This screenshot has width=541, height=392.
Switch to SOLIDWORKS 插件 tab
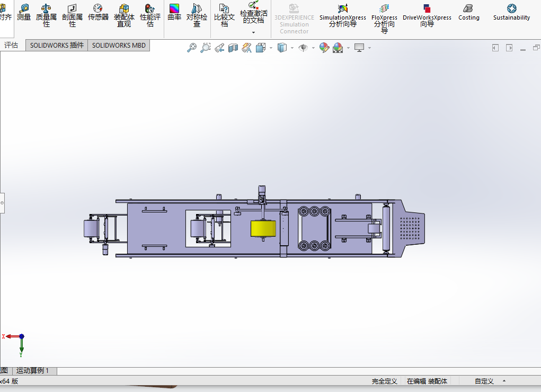point(57,46)
